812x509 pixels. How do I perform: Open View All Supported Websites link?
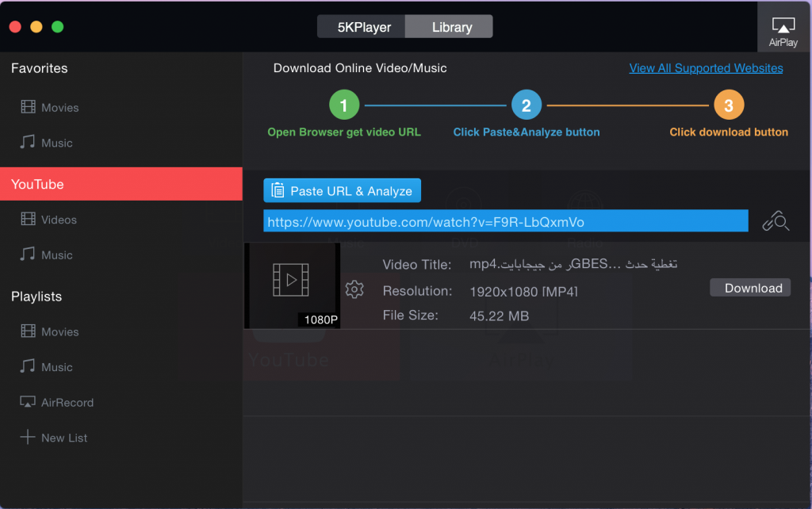[706, 68]
